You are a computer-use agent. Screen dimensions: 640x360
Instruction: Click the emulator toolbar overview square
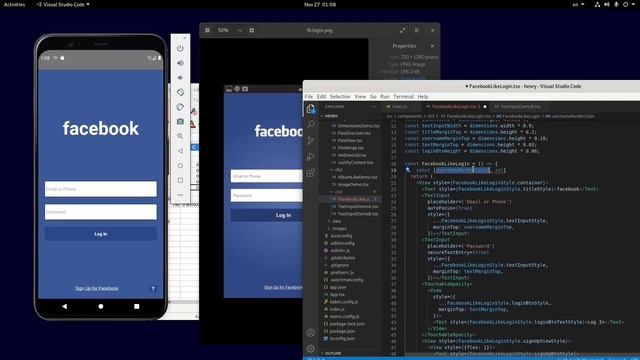[180, 180]
